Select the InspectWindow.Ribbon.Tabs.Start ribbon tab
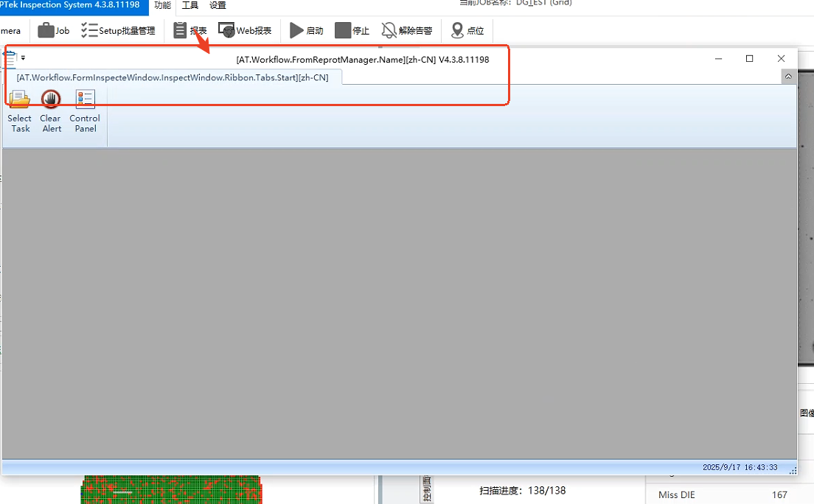This screenshot has width=814, height=504. point(173,77)
